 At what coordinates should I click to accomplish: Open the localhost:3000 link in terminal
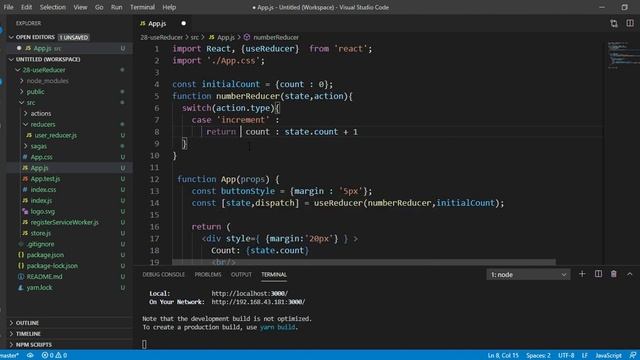coord(249,293)
